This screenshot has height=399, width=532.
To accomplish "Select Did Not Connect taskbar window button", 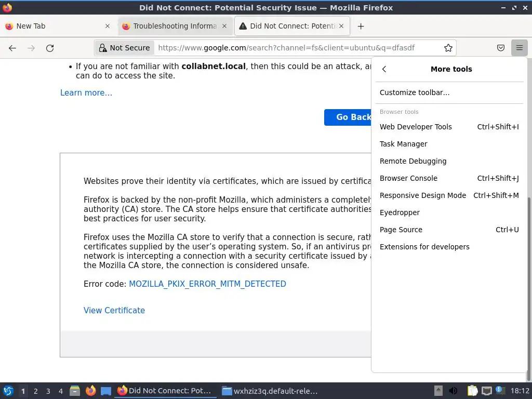I will (x=165, y=391).
